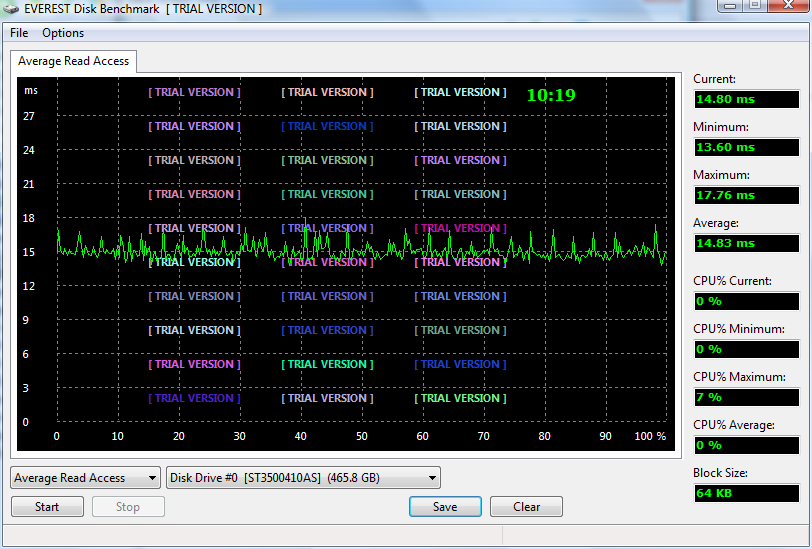
Task: Click the CPU% Current value field
Action: point(746,301)
